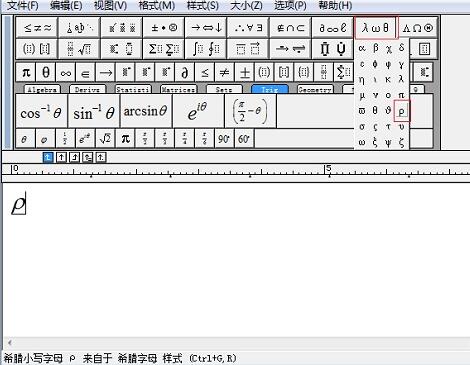Open the 样式(S) menu
Viewport: 470px width, 365px height.
coord(202,5)
